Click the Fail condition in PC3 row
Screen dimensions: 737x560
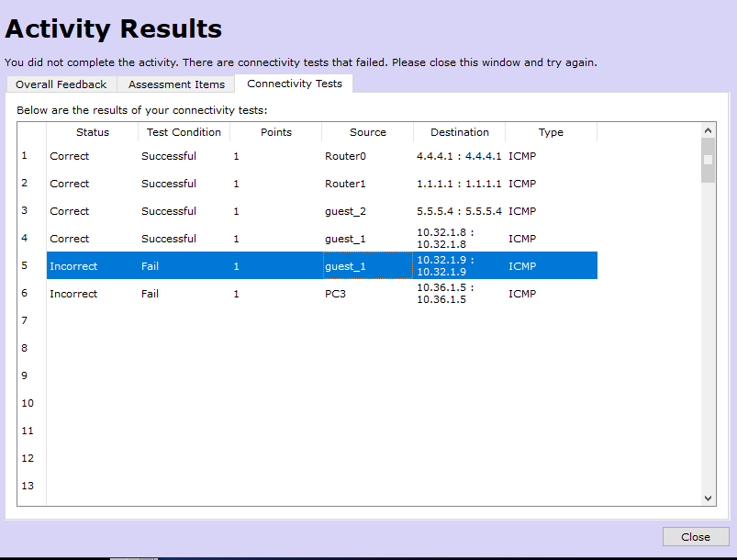click(x=184, y=294)
